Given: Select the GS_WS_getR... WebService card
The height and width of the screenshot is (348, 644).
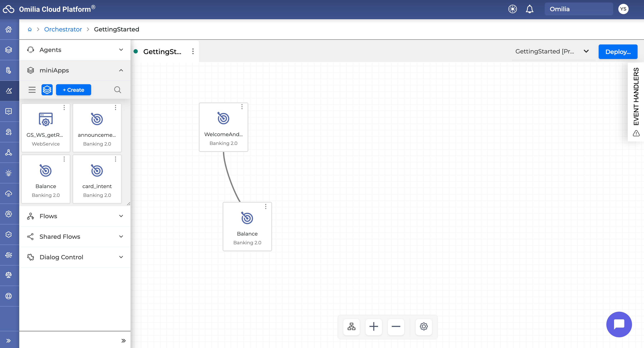Looking at the screenshot, I should [46, 128].
